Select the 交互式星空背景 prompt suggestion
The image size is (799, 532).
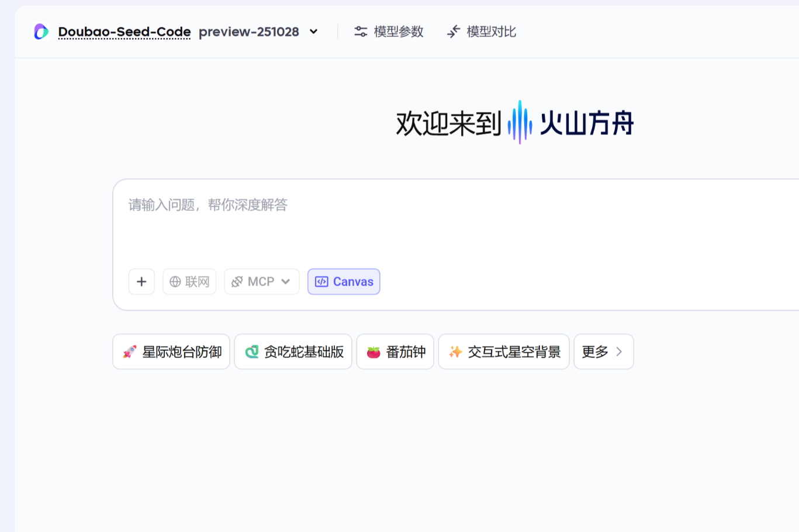(x=504, y=352)
